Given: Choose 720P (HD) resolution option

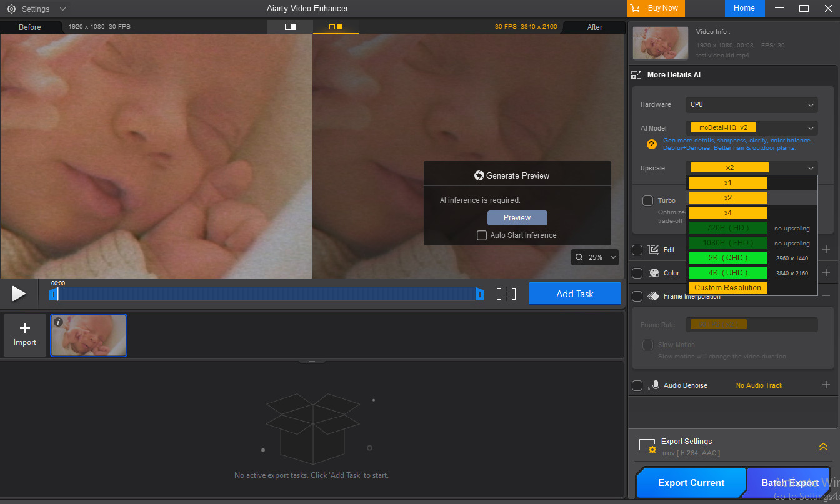Looking at the screenshot, I should point(728,228).
